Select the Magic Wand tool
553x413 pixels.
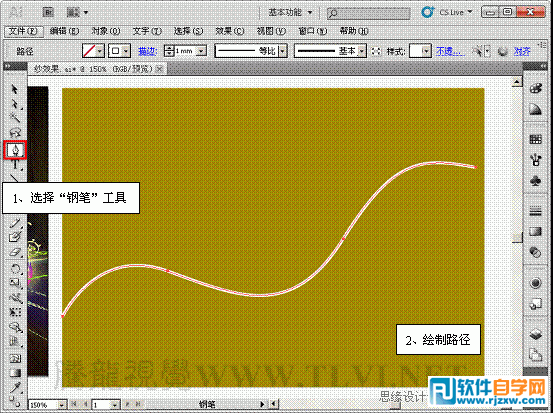(x=14, y=117)
